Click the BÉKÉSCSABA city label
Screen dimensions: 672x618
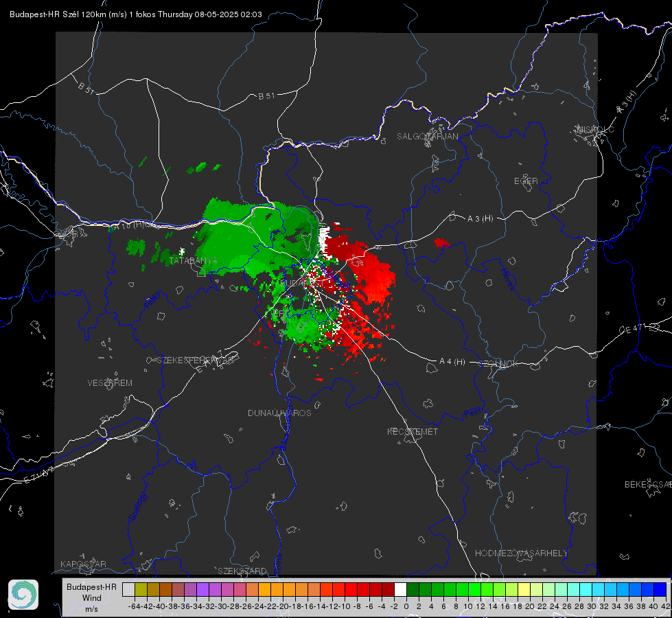(648, 484)
